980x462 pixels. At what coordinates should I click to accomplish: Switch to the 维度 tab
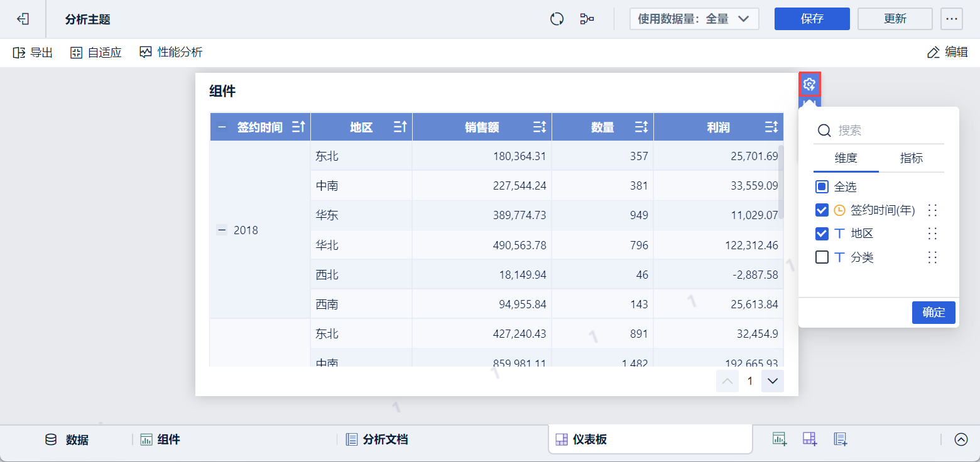coord(846,158)
